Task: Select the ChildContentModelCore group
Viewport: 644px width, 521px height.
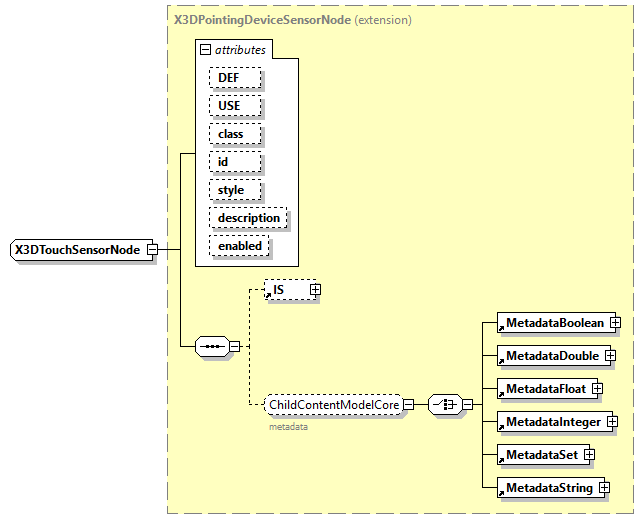Action: (x=334, y=404)
